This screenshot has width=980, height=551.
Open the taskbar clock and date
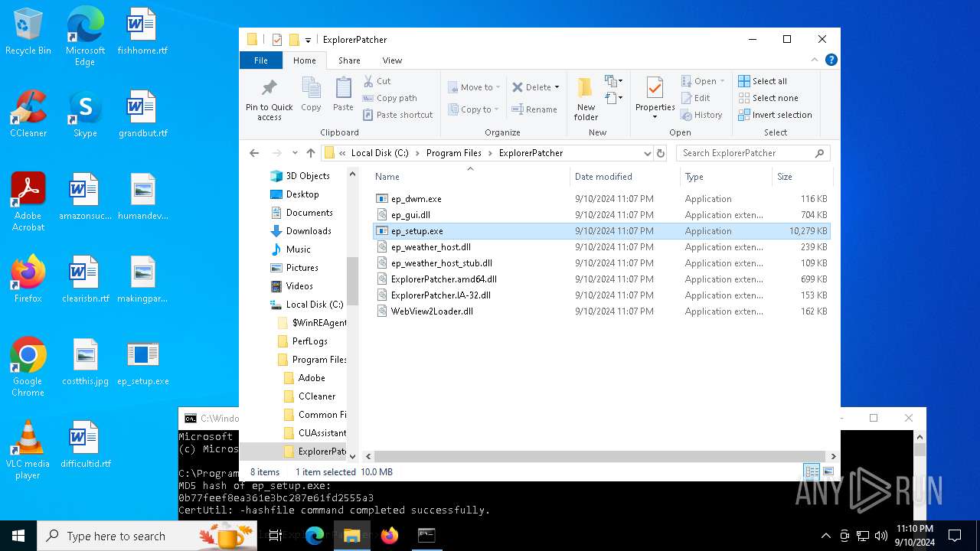coord(915,536)
